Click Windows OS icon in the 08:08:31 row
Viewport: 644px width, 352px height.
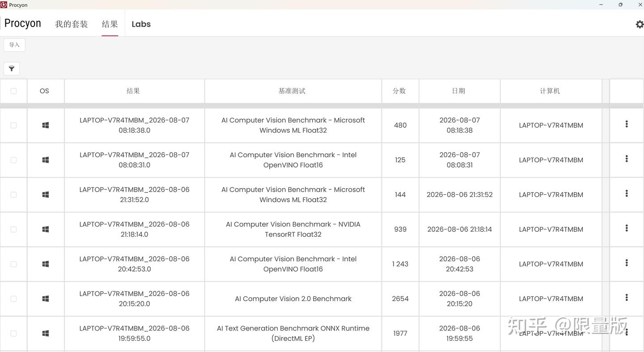click(x=45, y=160)
